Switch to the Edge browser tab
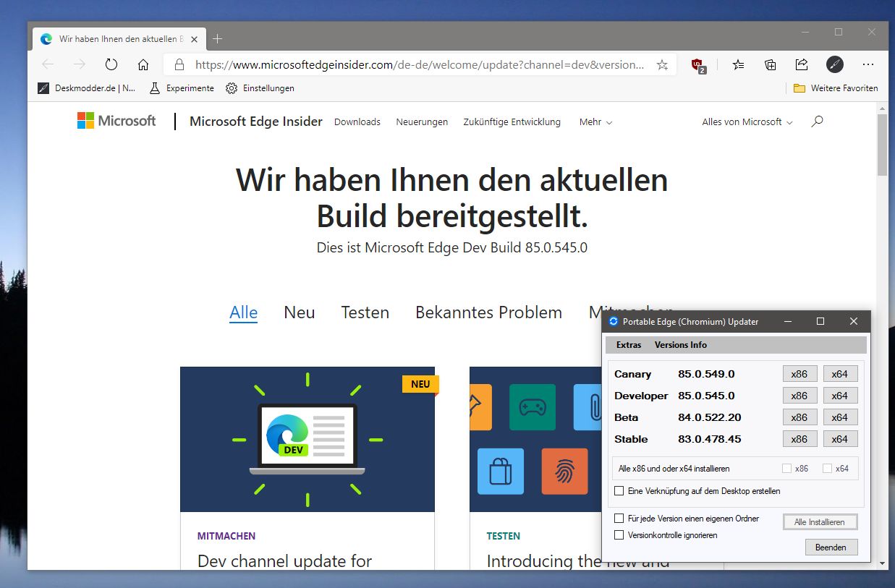 pos(119,39)
